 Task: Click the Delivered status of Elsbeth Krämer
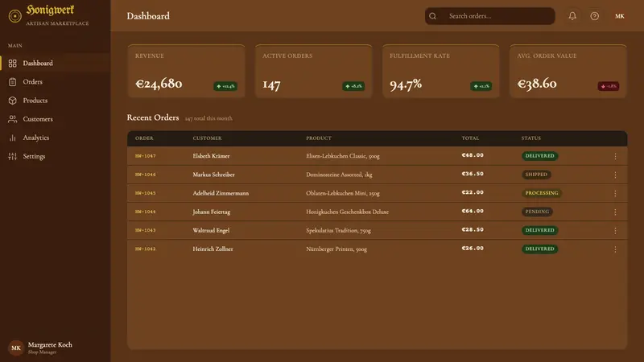click(x=539, y=156)
